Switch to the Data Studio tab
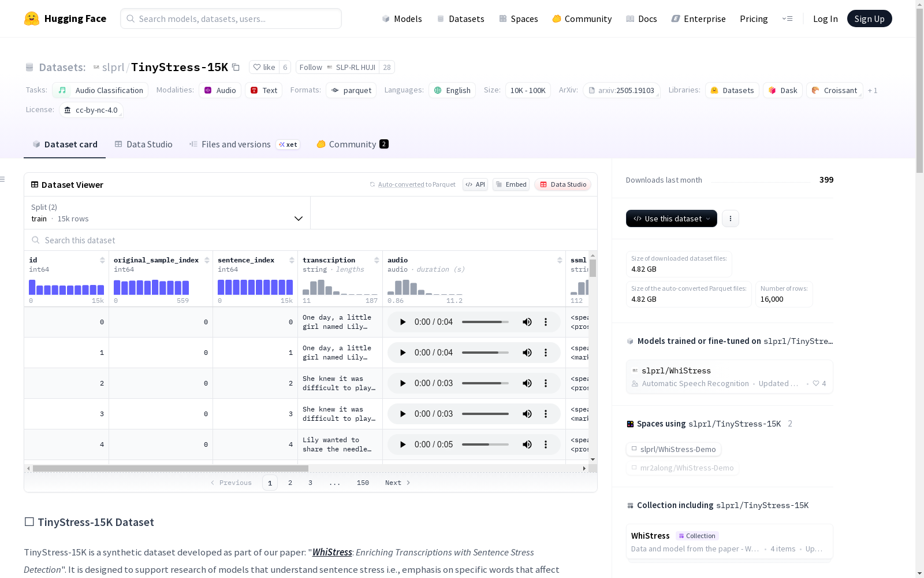The height and width of the screenshot is (578, 924). pos(144,144)
